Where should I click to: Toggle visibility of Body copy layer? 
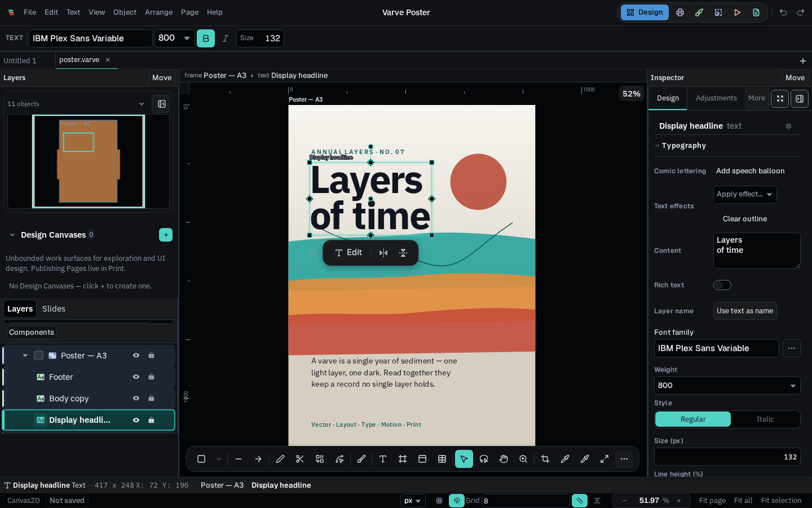(x=136, y=398)
